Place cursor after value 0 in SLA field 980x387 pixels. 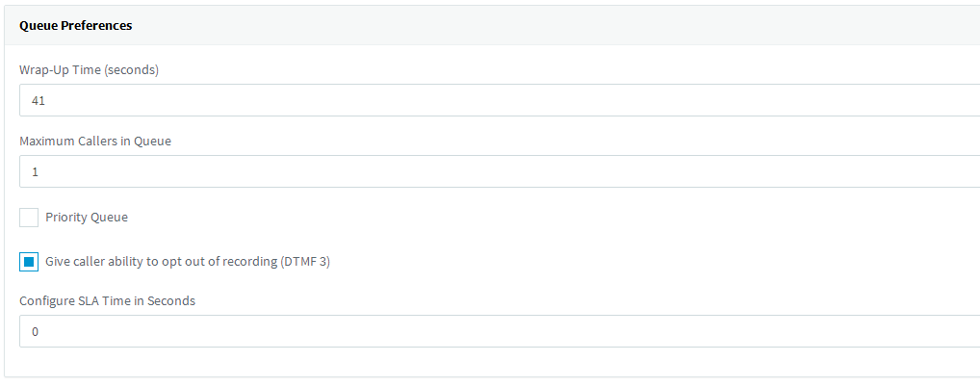[40, 331]
